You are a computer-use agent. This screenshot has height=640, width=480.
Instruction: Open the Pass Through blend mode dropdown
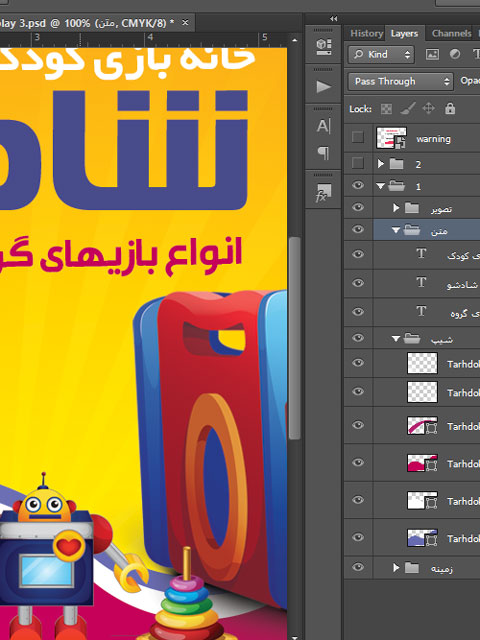[x=400, y=81]
